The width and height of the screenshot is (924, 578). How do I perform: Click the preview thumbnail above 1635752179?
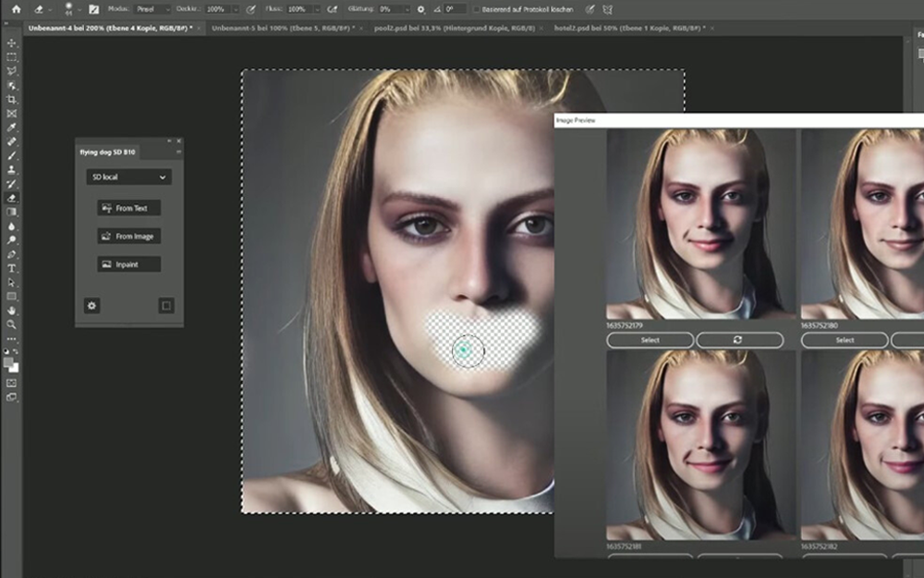tap(700, 224)
